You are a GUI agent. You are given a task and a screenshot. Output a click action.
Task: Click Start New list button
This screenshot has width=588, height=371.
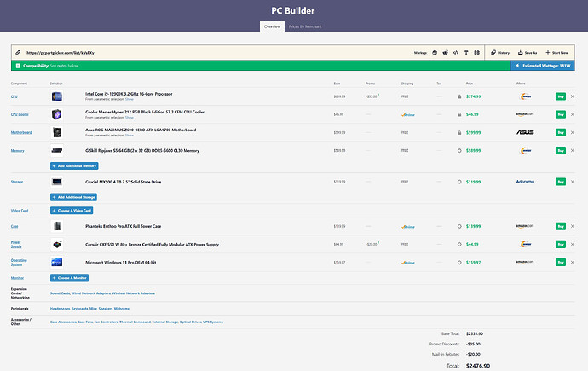coord(556,53)
